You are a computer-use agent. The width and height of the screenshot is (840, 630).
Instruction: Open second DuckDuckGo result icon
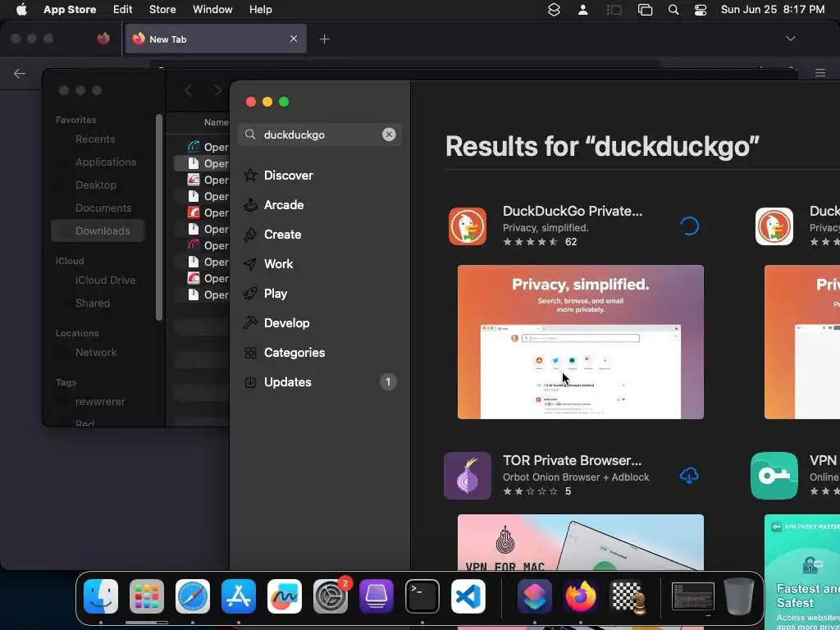click(774, 226)
